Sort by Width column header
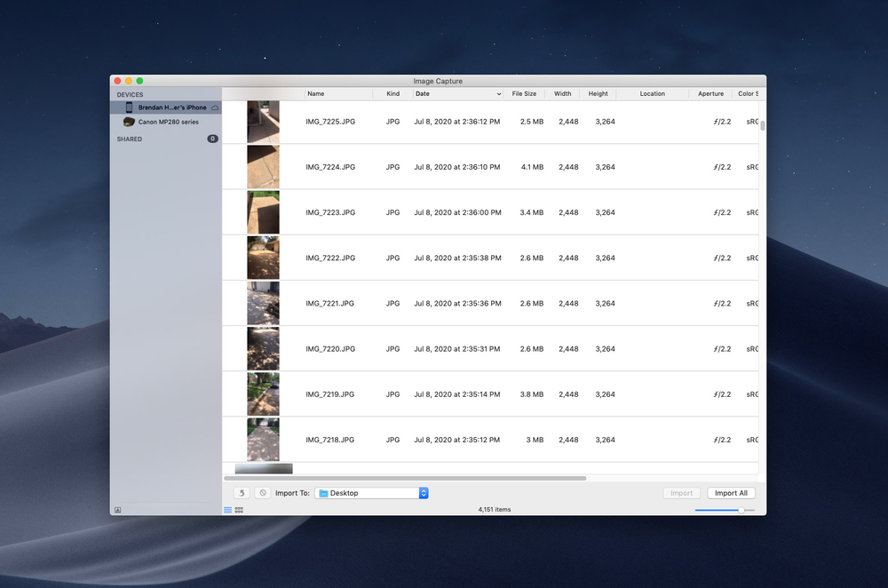Screen dimensions: 888x588 coord(563,94)
